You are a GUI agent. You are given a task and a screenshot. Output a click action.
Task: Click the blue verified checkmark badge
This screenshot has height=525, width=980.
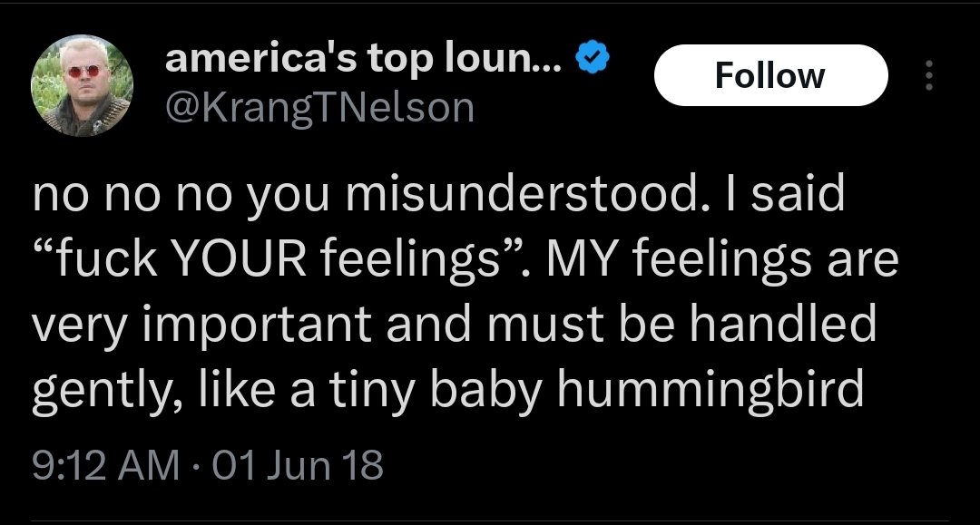[593, 60]
